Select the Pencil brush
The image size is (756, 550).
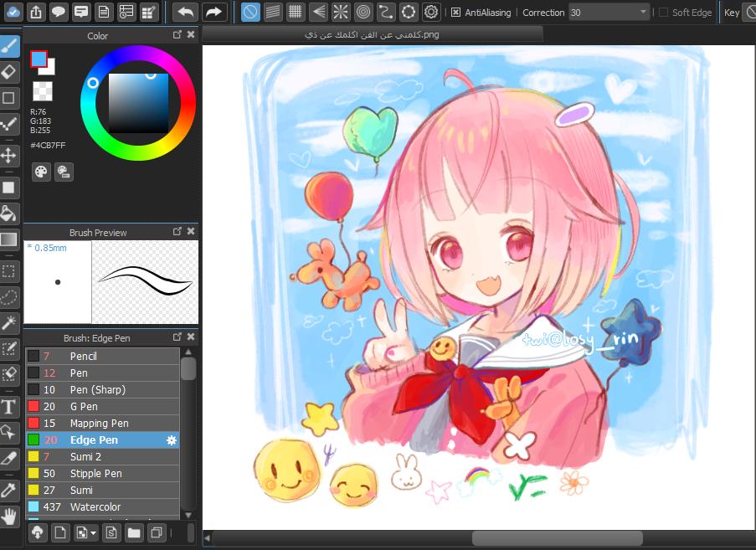tap(102, 357)
